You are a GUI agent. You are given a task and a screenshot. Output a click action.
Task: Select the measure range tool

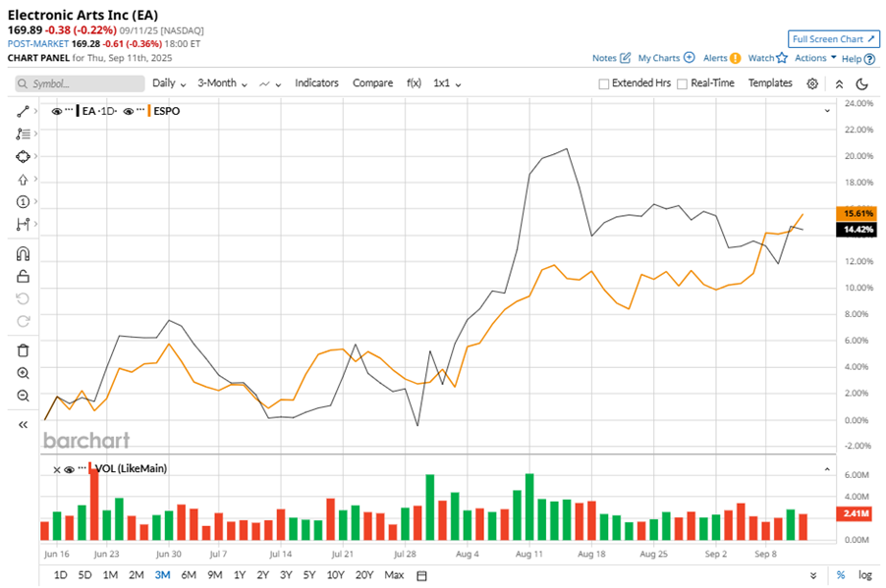(x=23, y=224)
